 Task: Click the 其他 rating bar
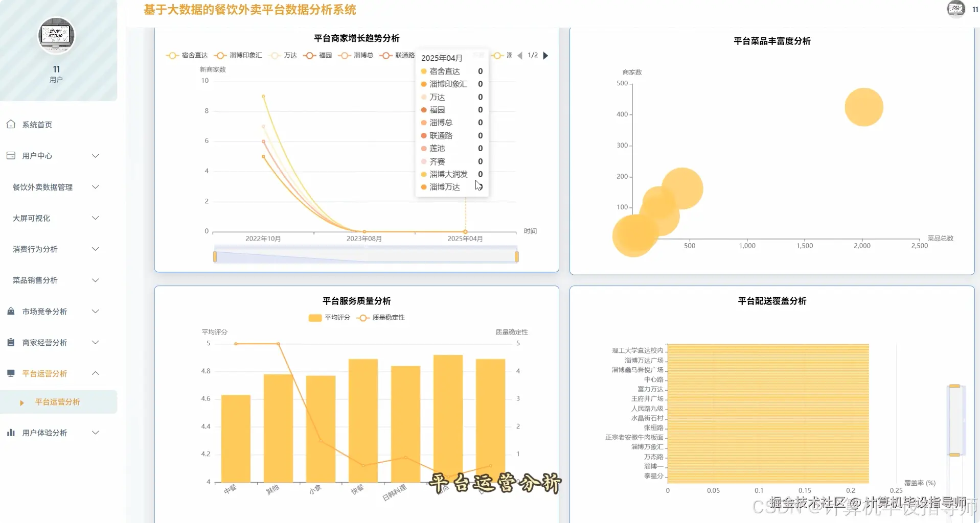tap(278, 429)
